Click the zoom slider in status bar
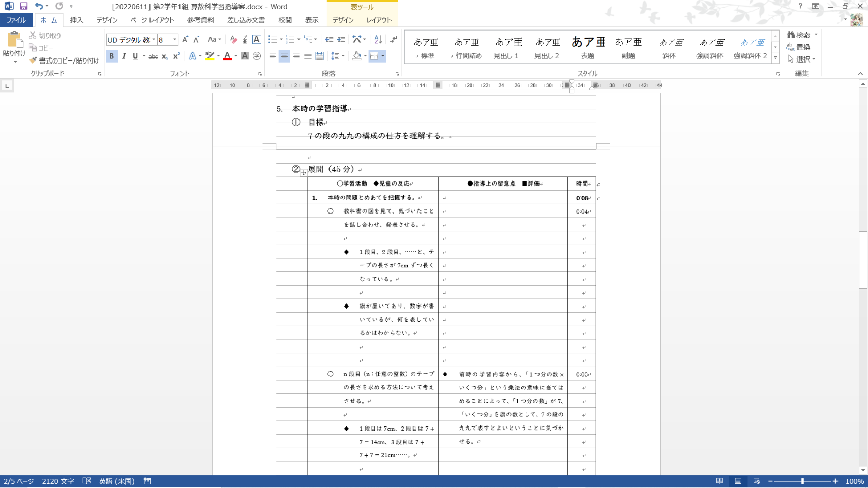 pyautogui.click(x=803, y=481)
